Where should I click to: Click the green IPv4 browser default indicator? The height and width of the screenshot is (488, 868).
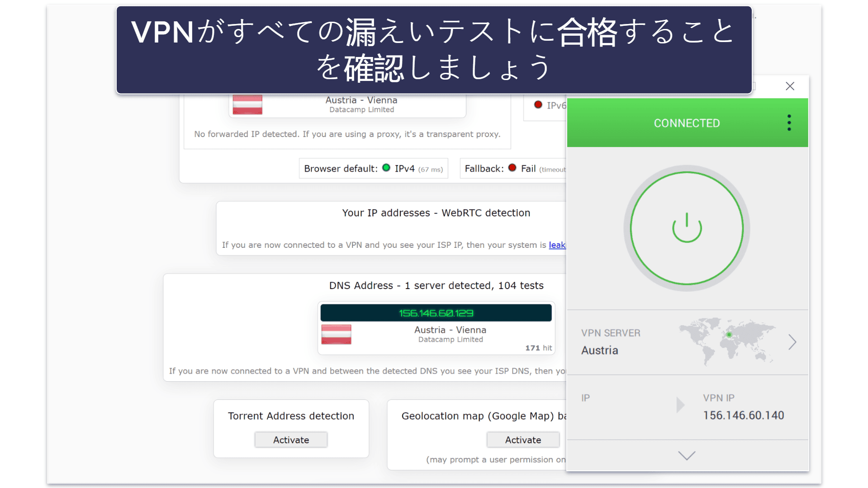[x=386, y=168]
